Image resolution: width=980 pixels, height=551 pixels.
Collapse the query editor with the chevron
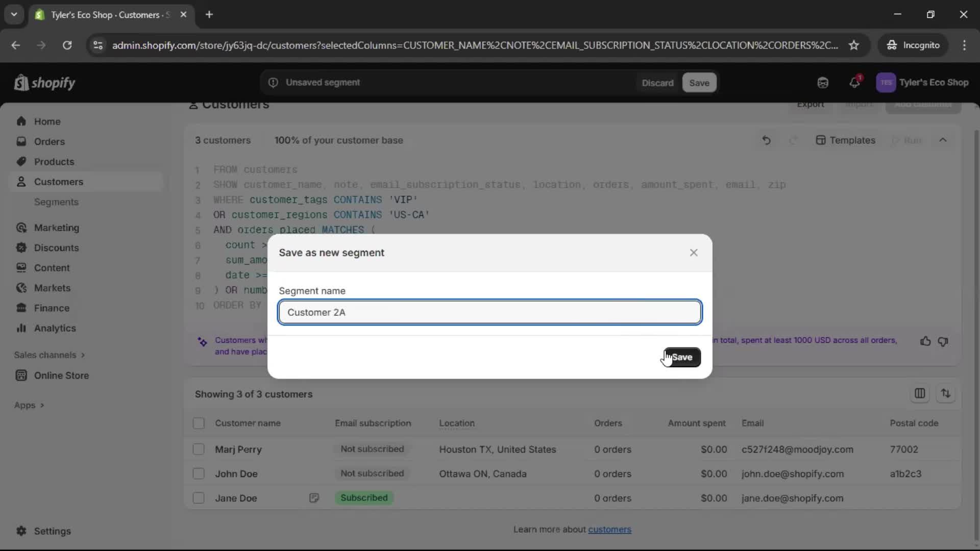click(x=943, y=140)
